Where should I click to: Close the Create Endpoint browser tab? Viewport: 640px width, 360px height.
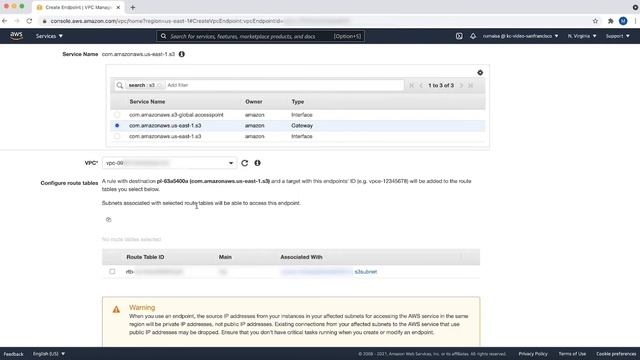coord(118,7)
